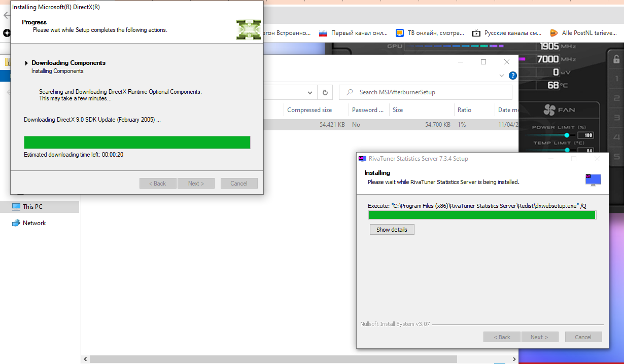
Task: Focus the Search MSIAfterburnerSetup field
Action: [x=426, y=92]
